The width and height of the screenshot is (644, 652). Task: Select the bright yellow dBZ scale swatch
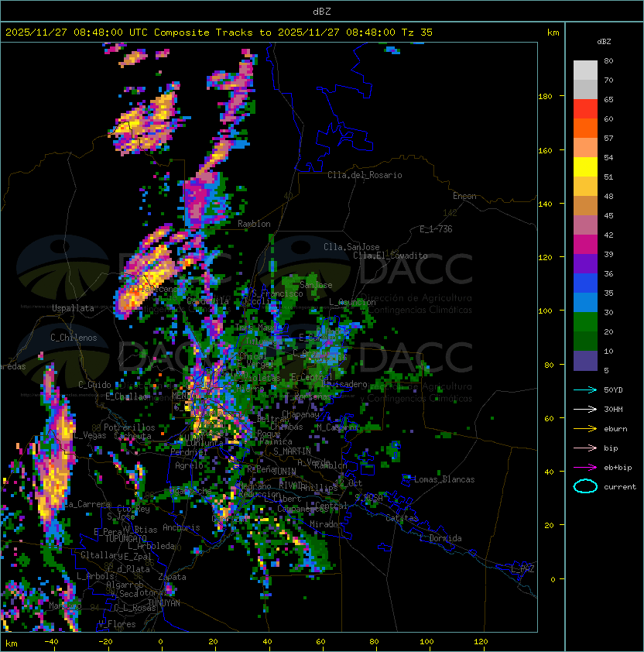point(585,167)
